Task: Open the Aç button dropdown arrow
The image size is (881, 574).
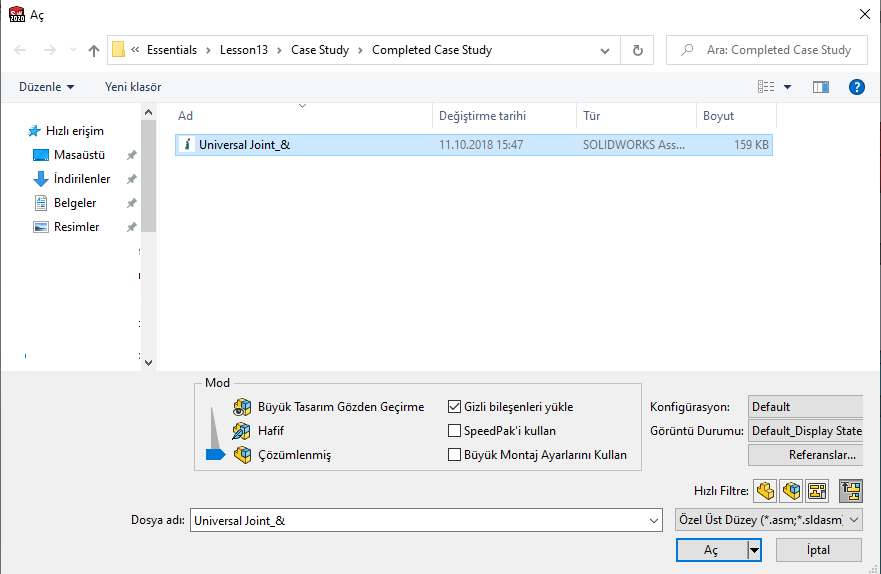Action: tap(754, 550)
